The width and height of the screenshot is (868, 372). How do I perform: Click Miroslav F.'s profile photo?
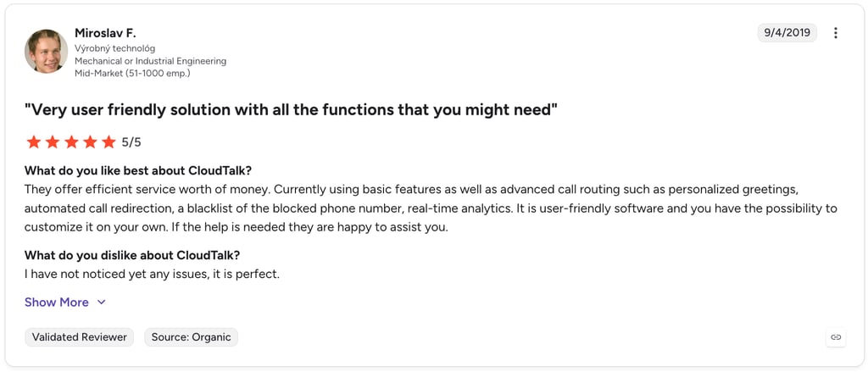point(46,51)
